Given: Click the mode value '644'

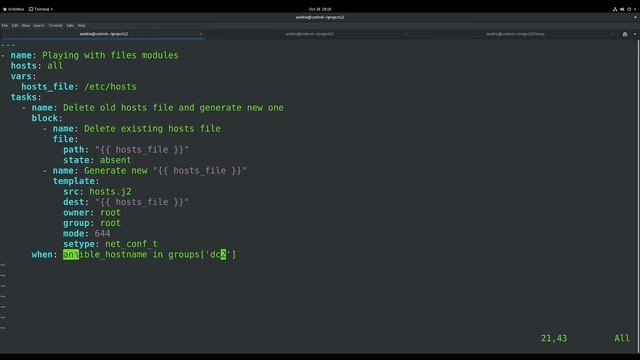Looking at the screenshot, I should pos(102,233).
